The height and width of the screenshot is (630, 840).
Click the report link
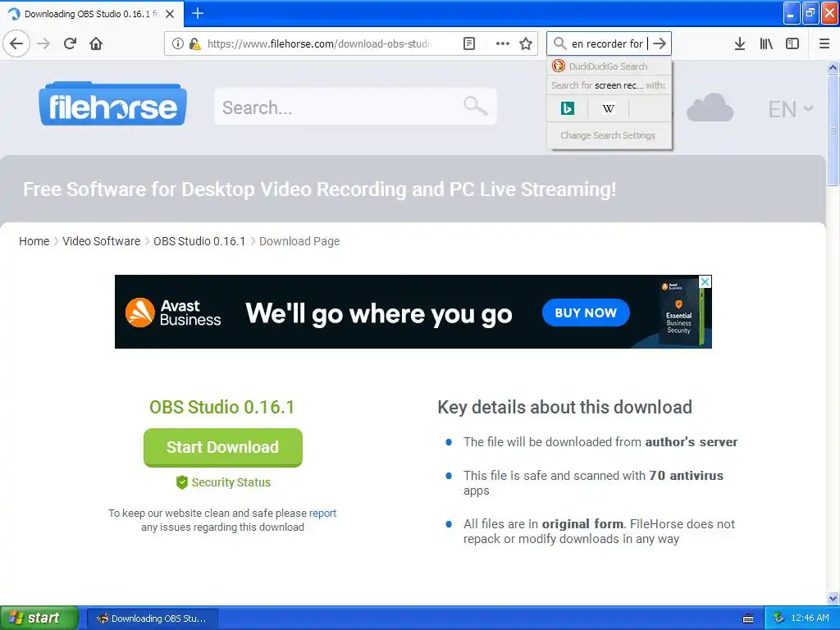tap(322, 514)
